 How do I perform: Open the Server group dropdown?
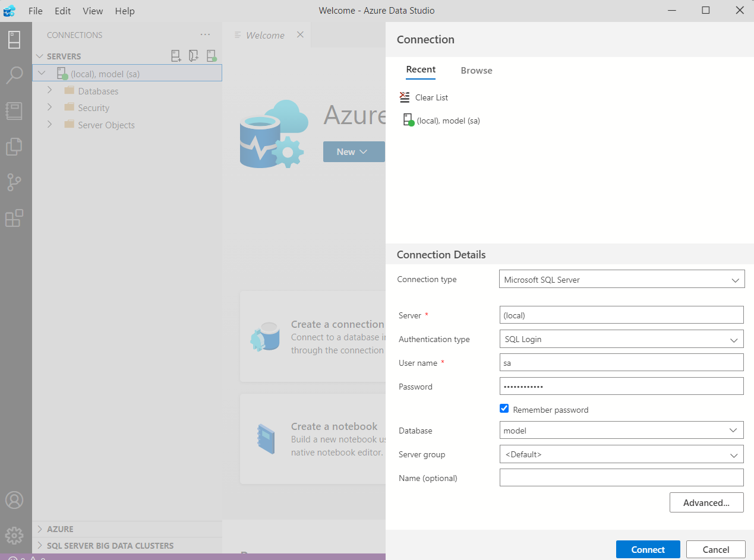[x=622, y=454]
